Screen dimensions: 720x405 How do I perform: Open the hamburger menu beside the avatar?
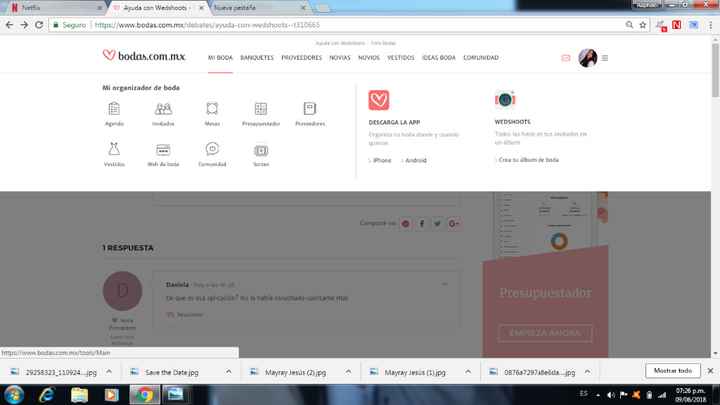coord(605,58)
